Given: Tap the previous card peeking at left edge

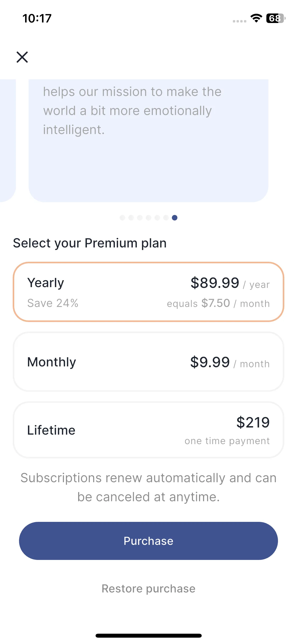Looking at the screenshot, I should (x=8, y=141).
